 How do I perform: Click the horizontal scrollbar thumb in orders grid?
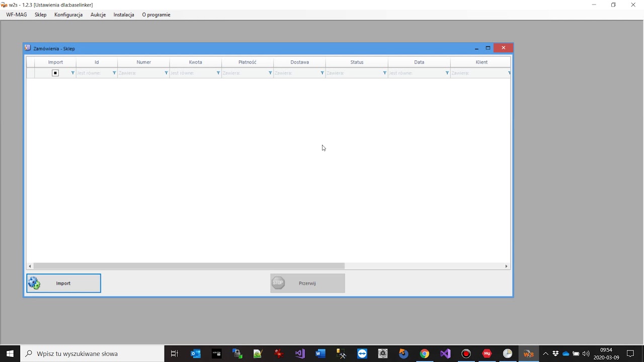click(189, 266)
